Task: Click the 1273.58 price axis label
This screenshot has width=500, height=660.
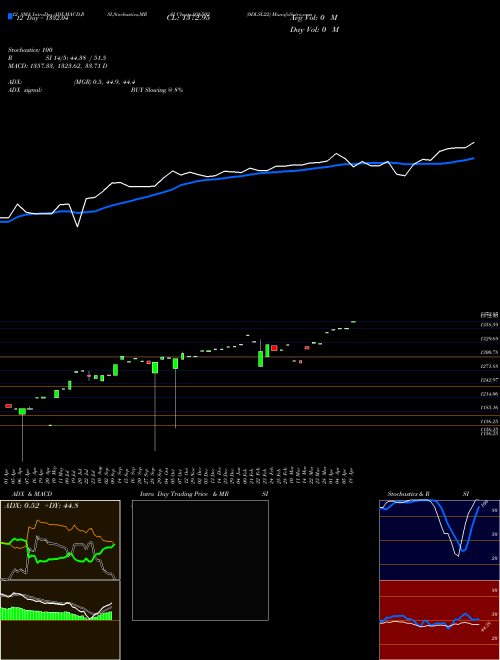Action: tap(489, 366)
